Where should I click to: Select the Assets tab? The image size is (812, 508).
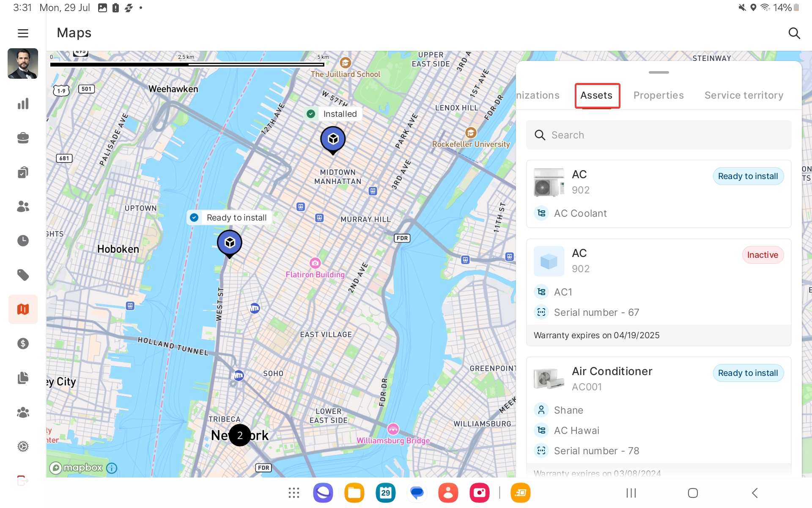[596, 96]
